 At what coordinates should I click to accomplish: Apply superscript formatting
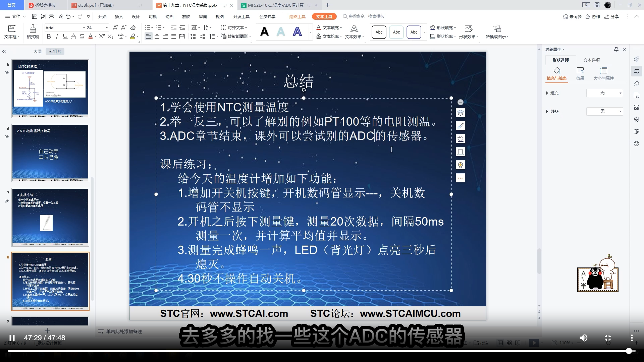coord(102,37)
